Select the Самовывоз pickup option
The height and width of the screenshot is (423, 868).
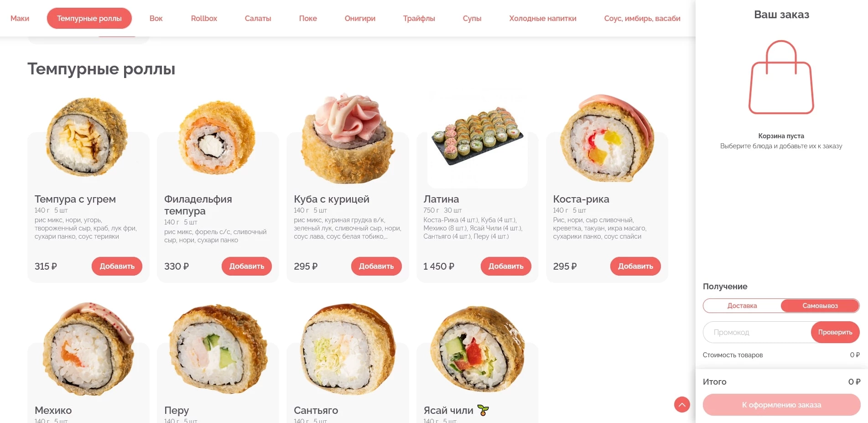pos(820,306)
